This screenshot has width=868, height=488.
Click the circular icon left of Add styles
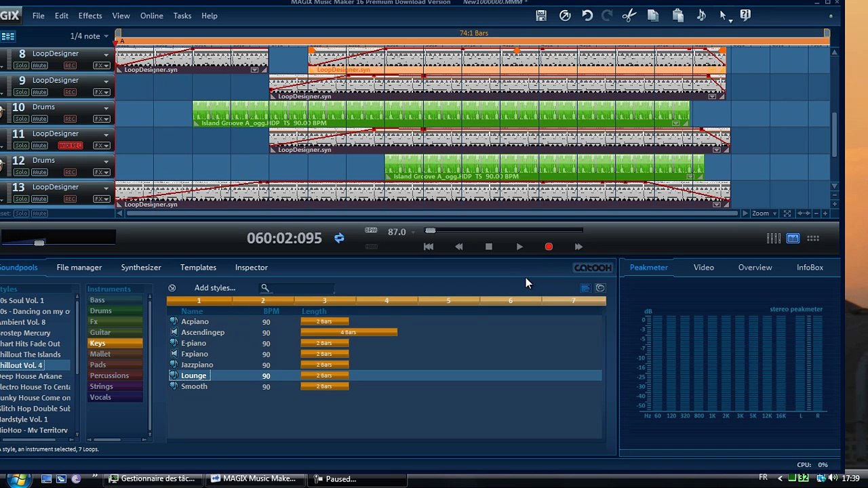(x=172, y=288)
